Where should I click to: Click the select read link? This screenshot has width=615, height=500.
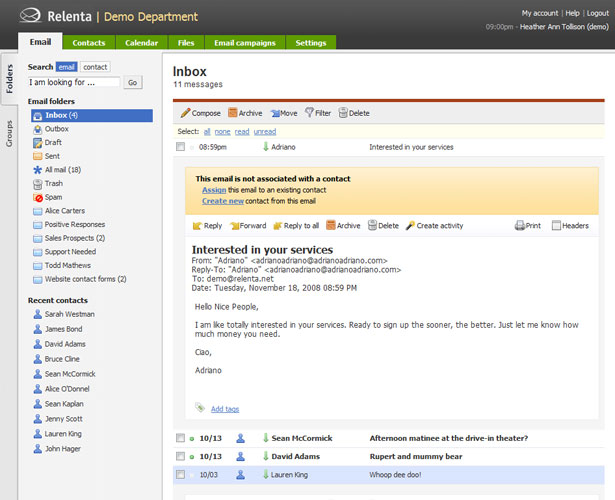242,132
